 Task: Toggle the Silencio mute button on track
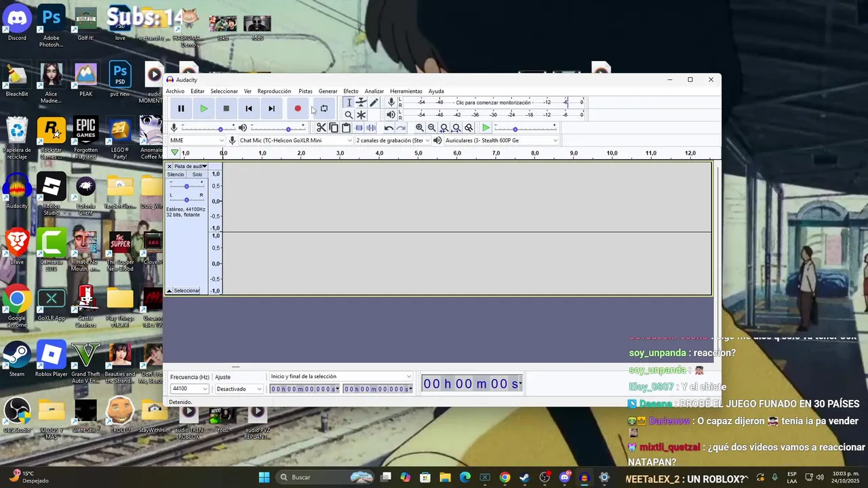click(x=176, y=174)
